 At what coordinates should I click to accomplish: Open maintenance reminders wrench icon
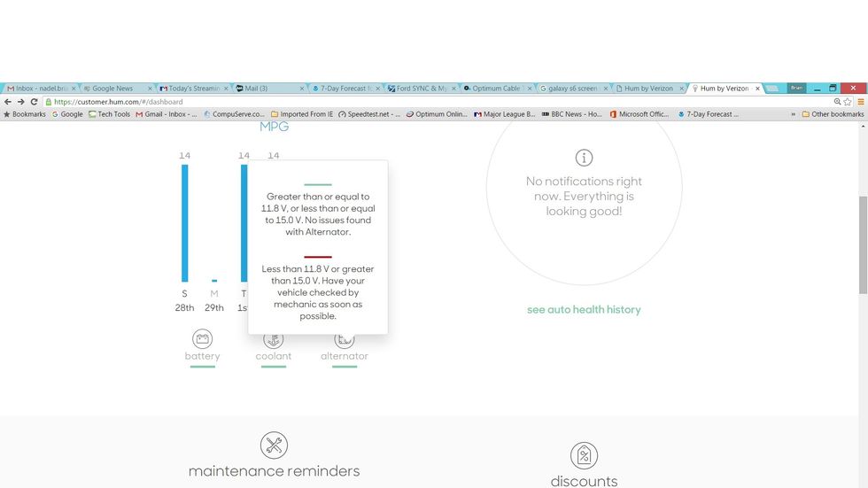point(274,445)
